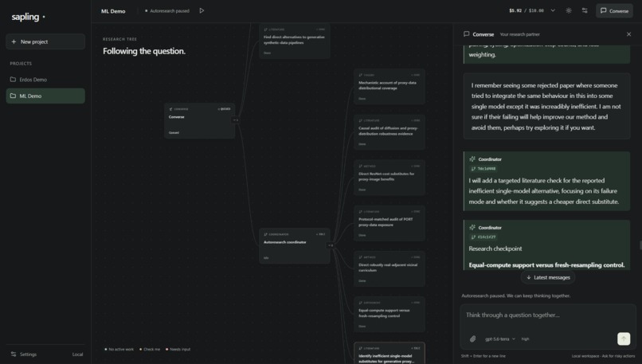
Task: Jump to Latest messages
Action: pyautogui.click(x=548, y=277)
